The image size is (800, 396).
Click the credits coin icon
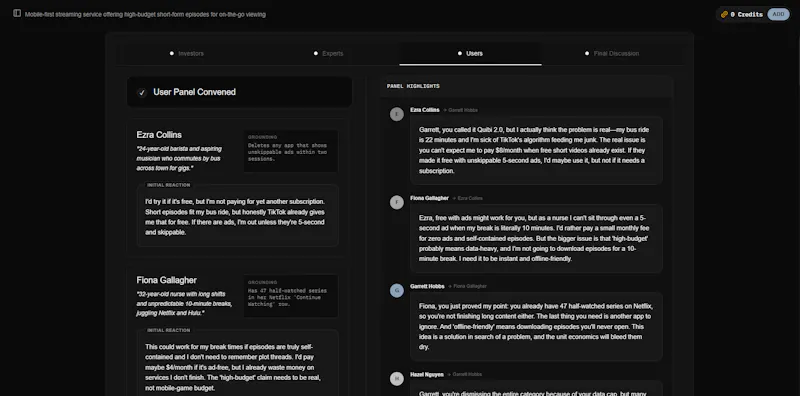[724, 14]
